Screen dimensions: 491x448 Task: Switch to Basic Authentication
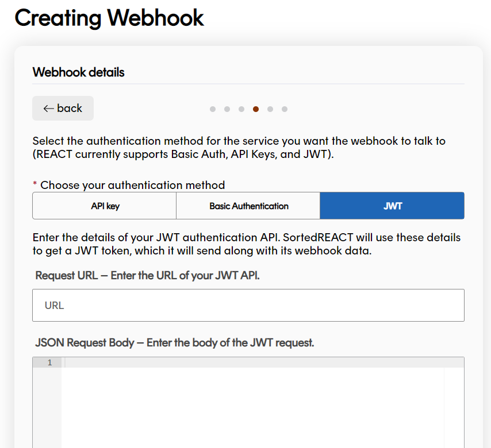[248, 205]
